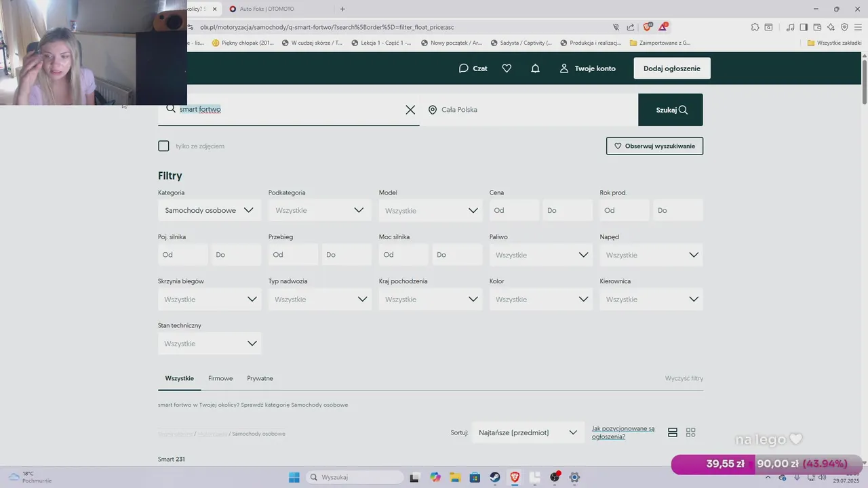Expand the Model dropdown

(431, 210)
